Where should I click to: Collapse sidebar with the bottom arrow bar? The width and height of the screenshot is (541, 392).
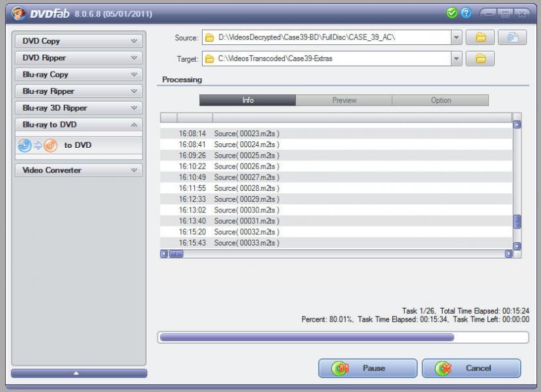[x=79, y=373]
